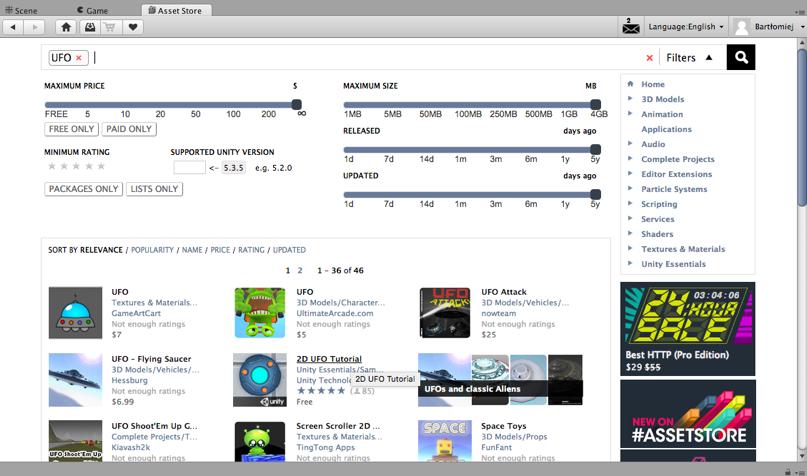Switch to the Game tab
The height and width of the screenshot is (476, 807).
[93, 10]
